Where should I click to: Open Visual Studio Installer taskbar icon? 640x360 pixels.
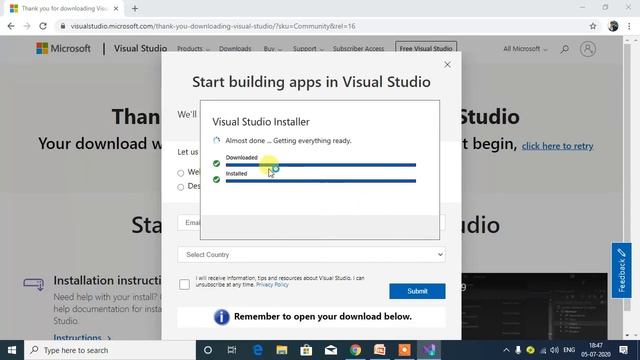point(429,350)
